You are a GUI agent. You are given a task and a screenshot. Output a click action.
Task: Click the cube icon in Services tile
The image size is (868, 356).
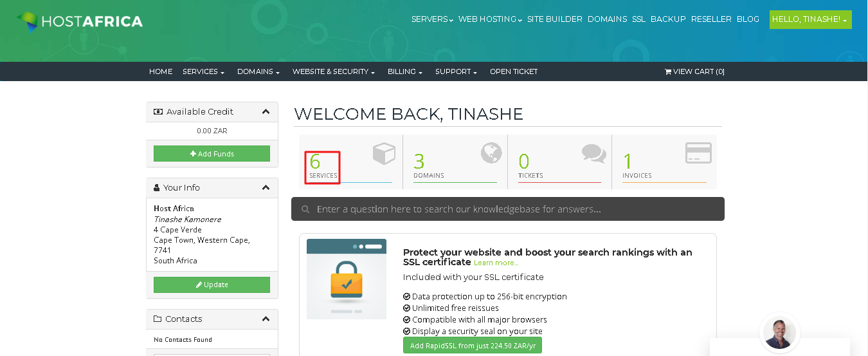point(384,154)
